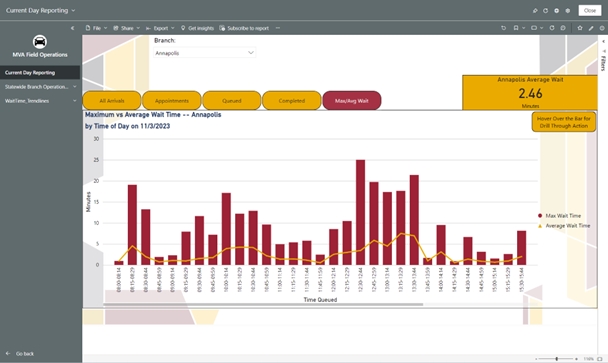Open the View dropdown arrow
This screenshot has height=363, width=608.
tap(542, 28)
